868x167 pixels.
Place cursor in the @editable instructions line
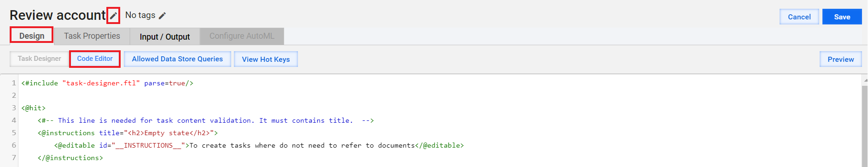click(259, 145)
